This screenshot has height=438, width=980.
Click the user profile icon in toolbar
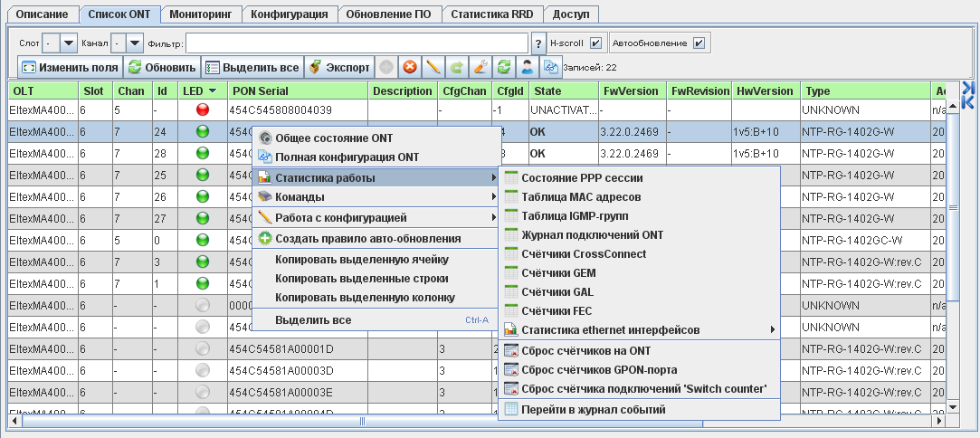(x=528, y=67)
